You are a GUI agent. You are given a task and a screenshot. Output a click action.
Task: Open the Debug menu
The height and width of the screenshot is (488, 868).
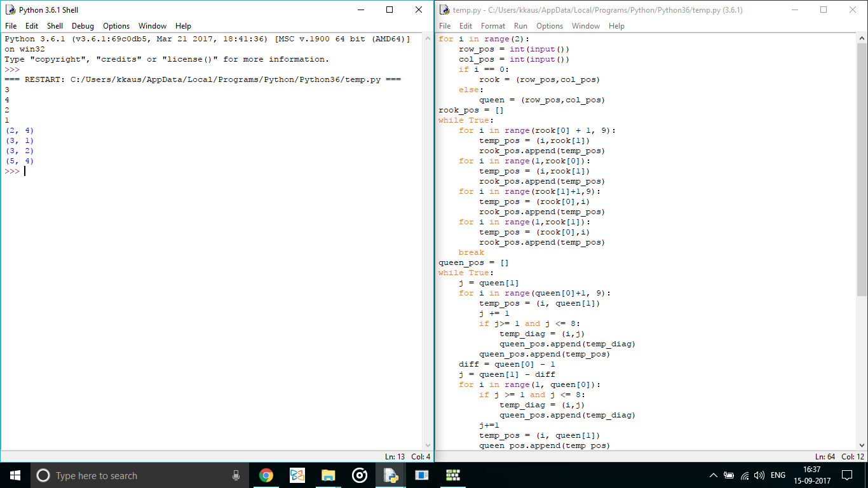(83, 26)
